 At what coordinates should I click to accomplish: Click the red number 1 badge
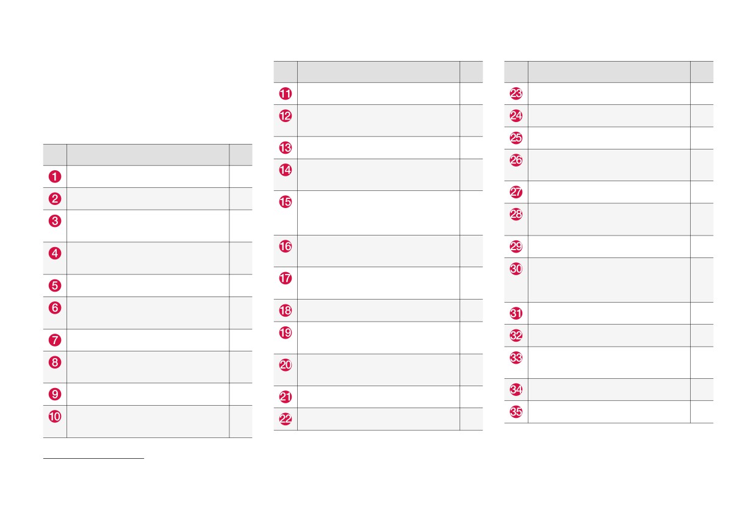coord(55,177)
